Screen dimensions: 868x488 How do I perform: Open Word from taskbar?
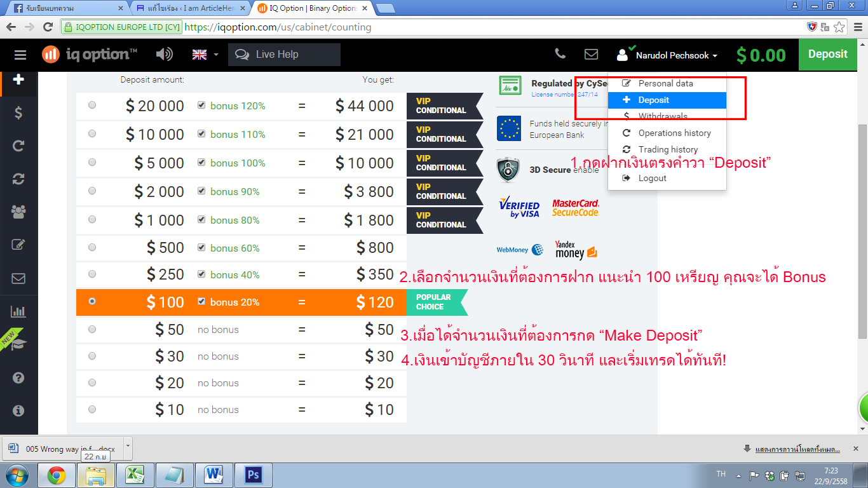pos(214,475)
